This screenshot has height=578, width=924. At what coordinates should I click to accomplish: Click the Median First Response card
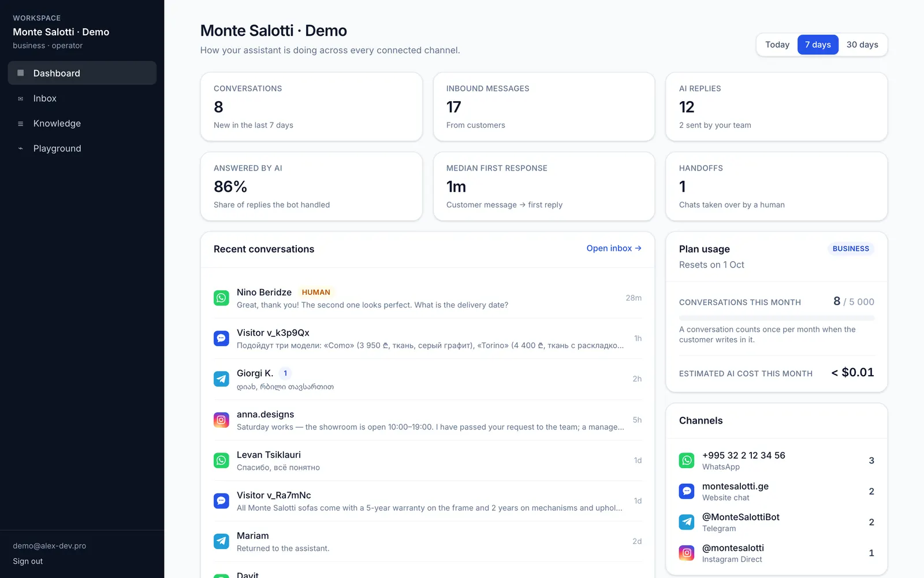[544, 186]
